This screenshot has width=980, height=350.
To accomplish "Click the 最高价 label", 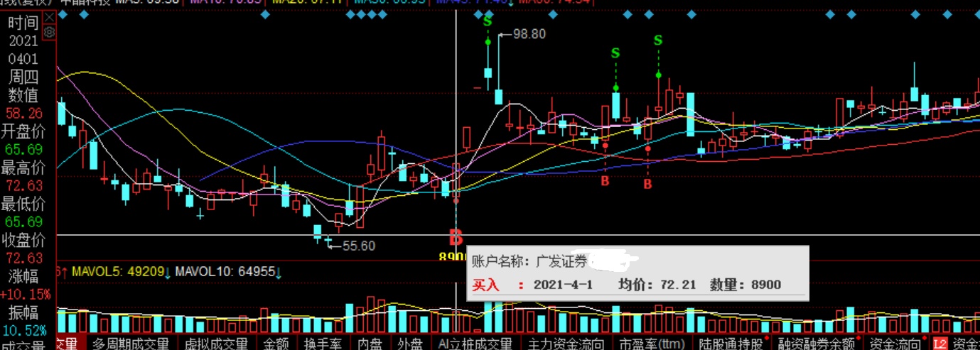I will pyautogui.click(x=23, y=168).
